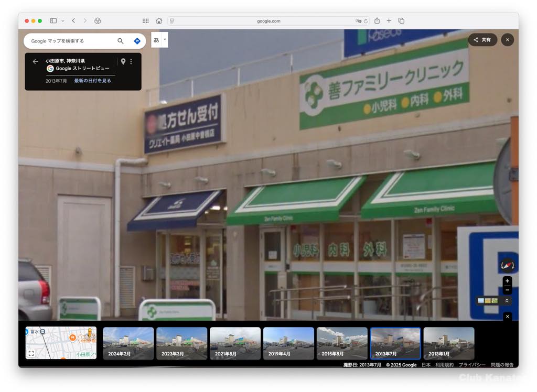Show the tab overview
The height and width of the screenshot is (392, 537).
401,21
